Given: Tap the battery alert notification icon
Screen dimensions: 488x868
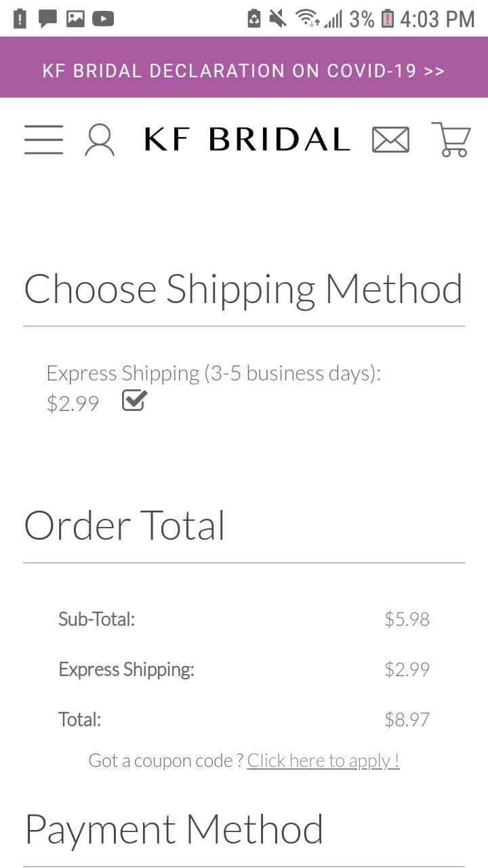Looking at the screenshot, I should pos(20,18).
